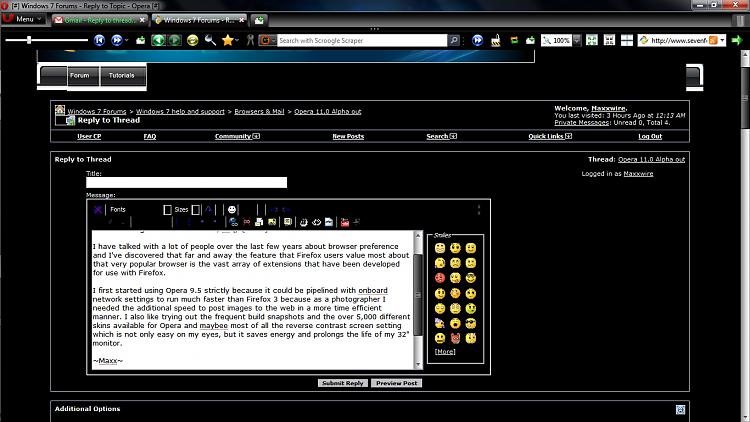Open the Opera Menu button
This screenshot has width=750, height=422.
(22, 19)
